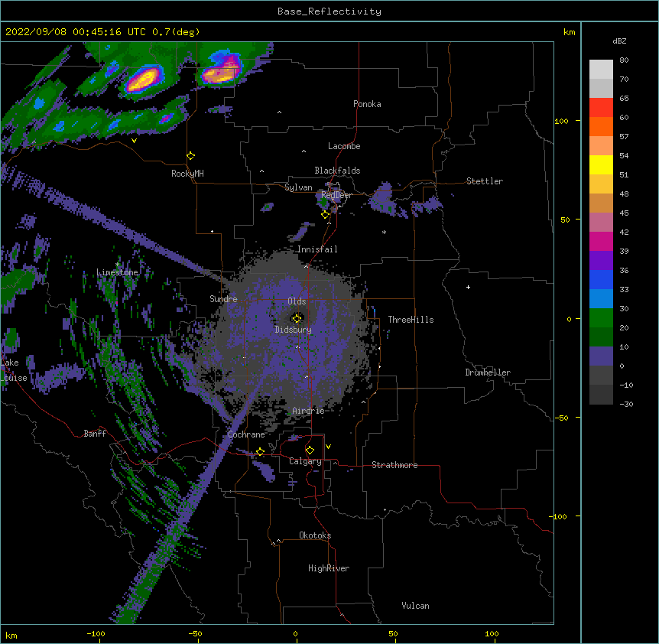Click the ThreeHills city label
This screenshot has width=659, height=644.
tap(411, 320)
